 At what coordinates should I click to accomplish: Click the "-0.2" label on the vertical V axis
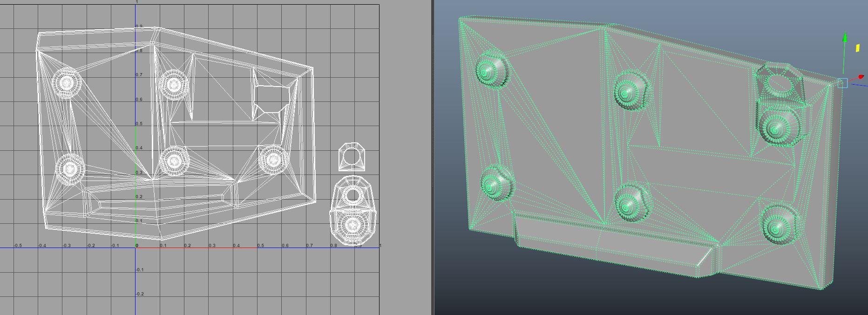pos(140,294)
